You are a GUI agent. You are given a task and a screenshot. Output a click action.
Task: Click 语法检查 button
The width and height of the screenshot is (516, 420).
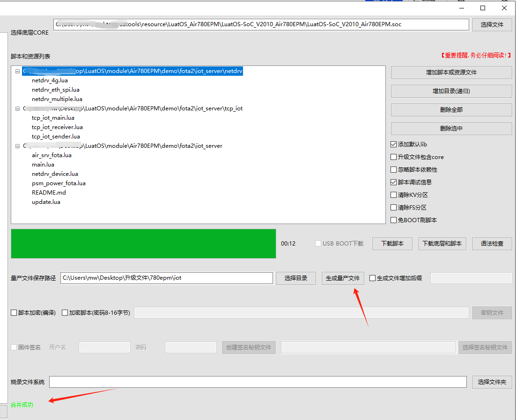(x=492, y=244)
